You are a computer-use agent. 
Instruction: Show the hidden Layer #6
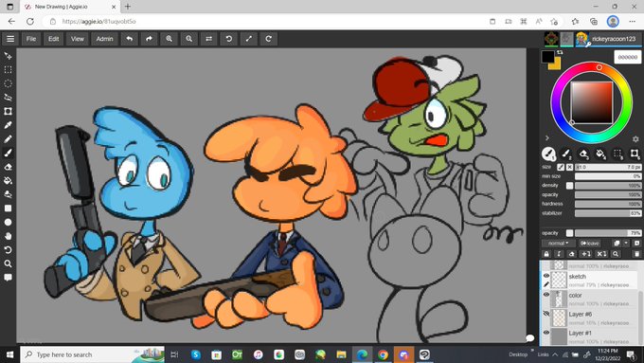[546, 314]
